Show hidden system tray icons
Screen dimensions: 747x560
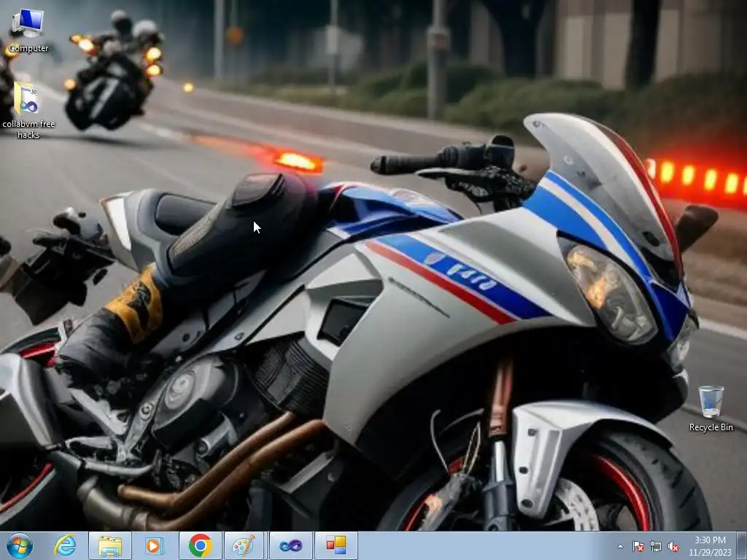click(x=620, y=547)
